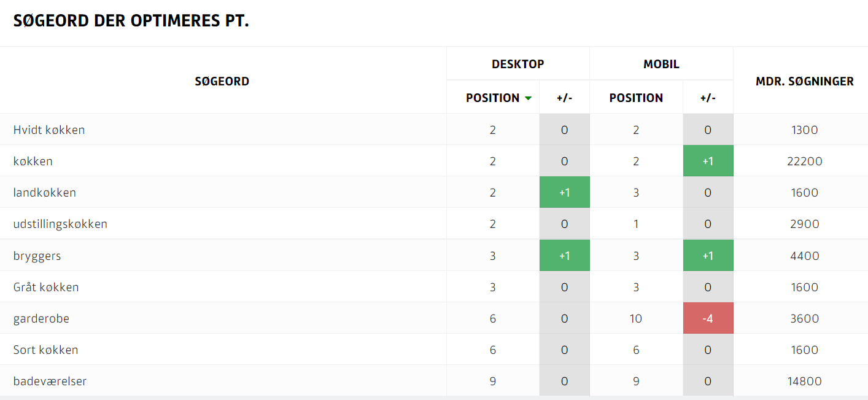The image size is (868, 400).
Task: Click the green sort arrow beside Desktop Position
Action: pos(528,98)
